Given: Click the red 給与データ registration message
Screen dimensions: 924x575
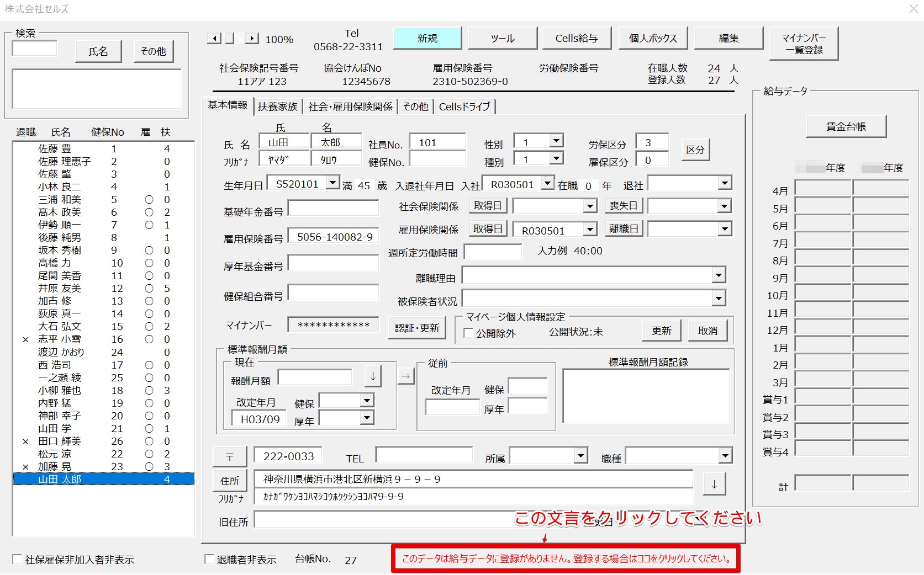Looking at the screenshot, I should [x=566, y=558].
